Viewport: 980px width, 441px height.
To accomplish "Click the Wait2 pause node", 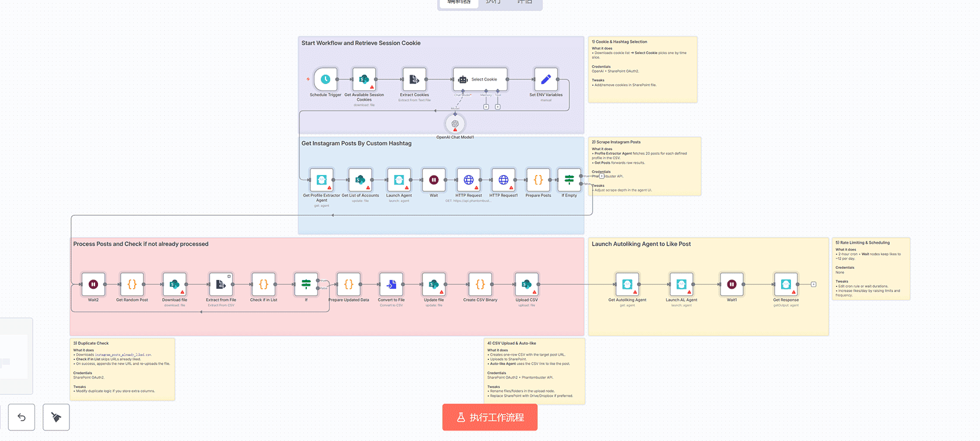I will (x=93, y=285).
